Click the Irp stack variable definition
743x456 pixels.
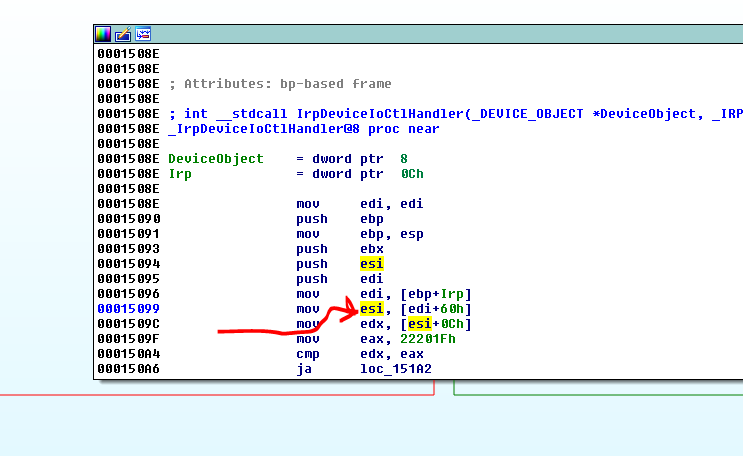coord(180,174)
